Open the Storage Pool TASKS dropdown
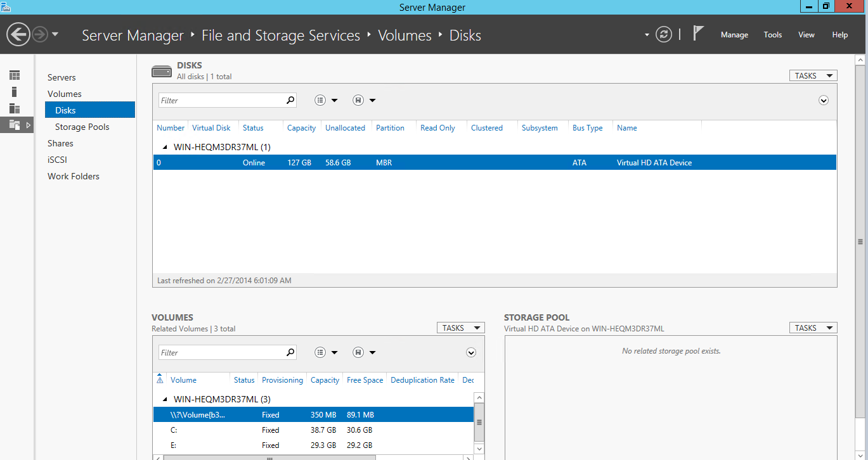The height and width of the screenshot is (460, 868). coord(813,328)
